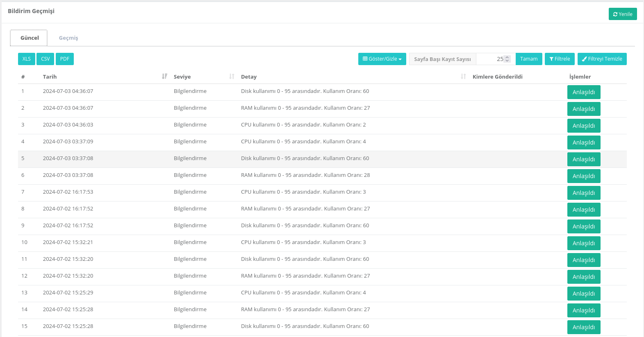Click the Kimlere Gönderildi column header
Screen dimensions: 644x337
498,77
